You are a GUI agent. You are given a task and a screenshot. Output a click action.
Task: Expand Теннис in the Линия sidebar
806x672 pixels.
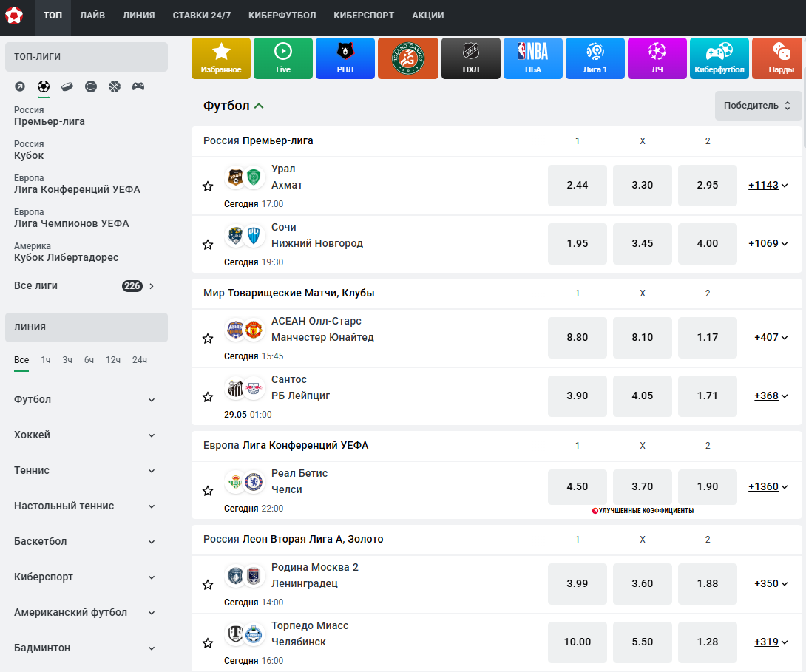[x=85, y=470]
